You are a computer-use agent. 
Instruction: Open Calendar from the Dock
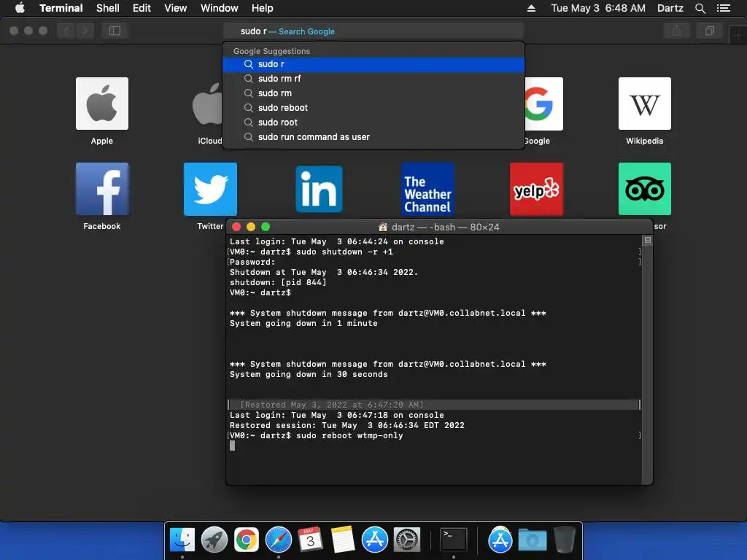310,540
